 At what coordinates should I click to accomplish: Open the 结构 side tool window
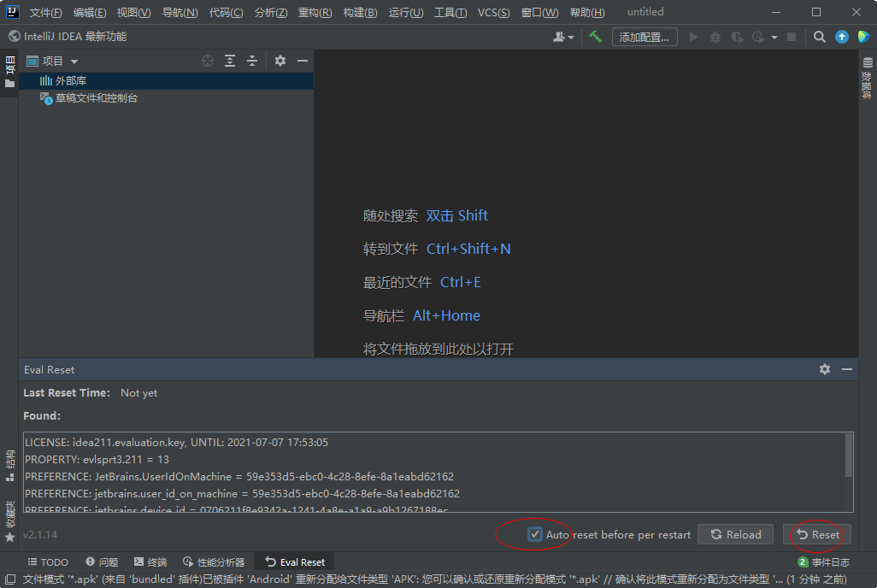point(9,466)
